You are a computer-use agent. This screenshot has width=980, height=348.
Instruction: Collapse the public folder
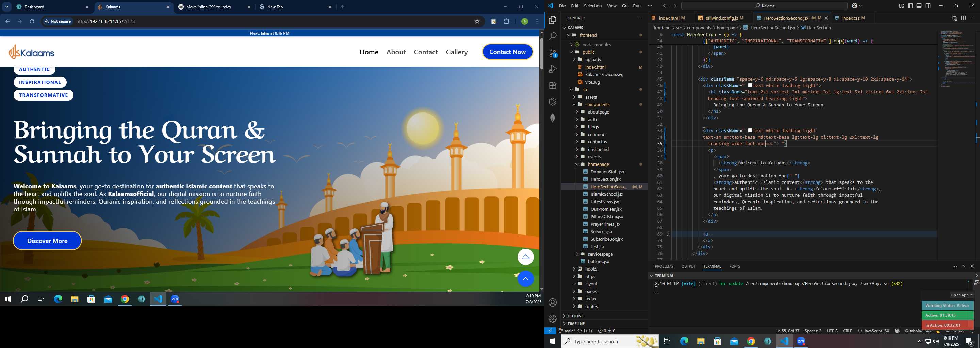pyautogui.click(x=588, y=52)
